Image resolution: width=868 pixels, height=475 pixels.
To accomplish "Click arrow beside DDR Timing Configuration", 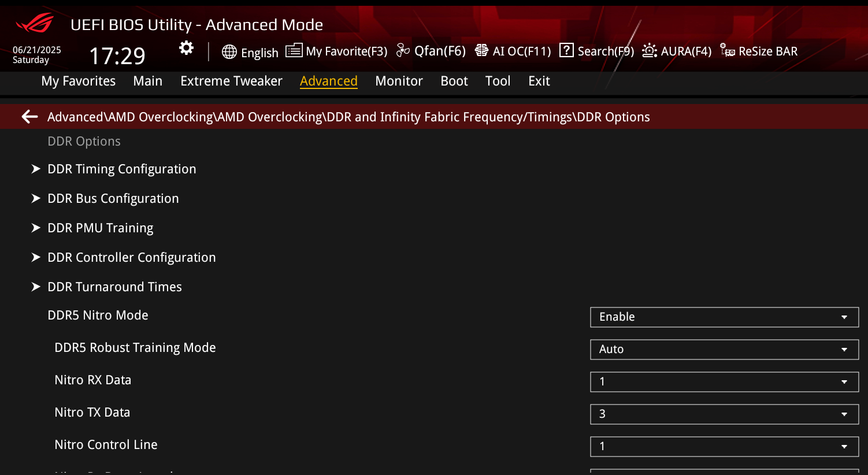I will (x=36, y=169).
